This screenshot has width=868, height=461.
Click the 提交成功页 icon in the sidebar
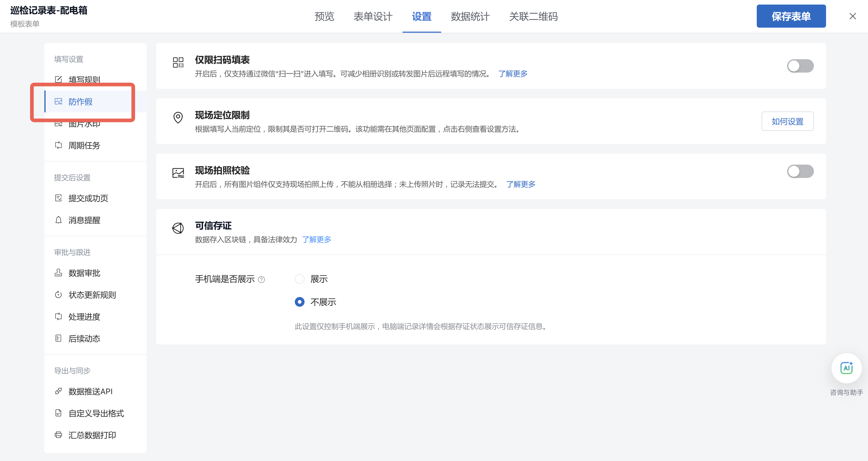[x=58, y=198]
